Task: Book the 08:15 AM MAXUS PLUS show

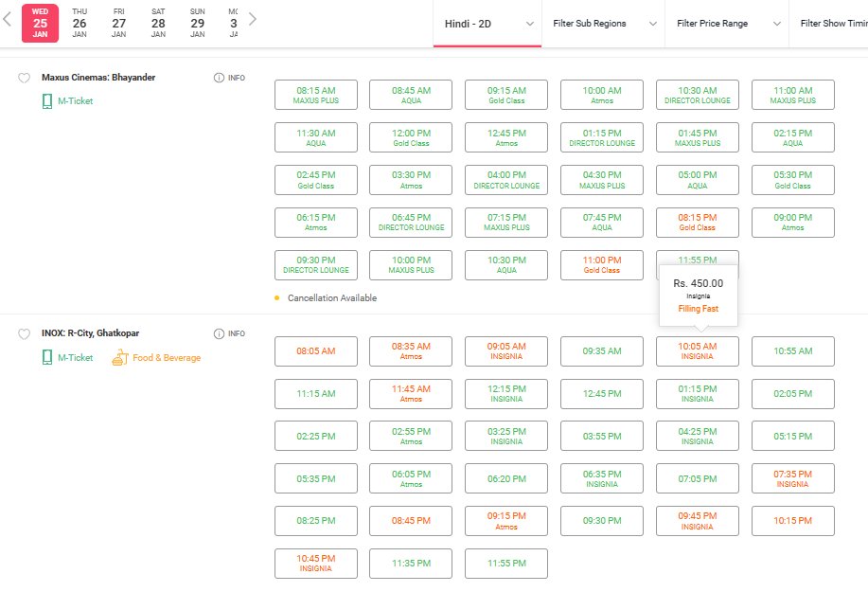Action: pyautogui.click(x=316, y=95)
